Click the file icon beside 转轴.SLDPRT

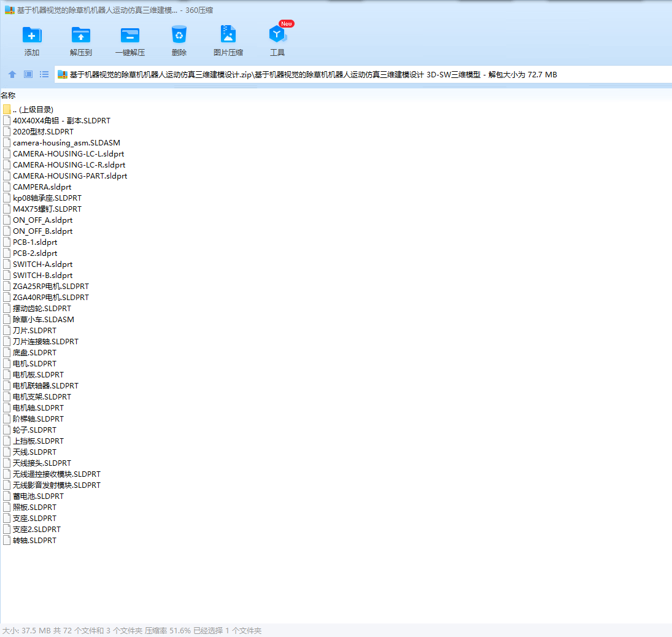click(6, 540)
